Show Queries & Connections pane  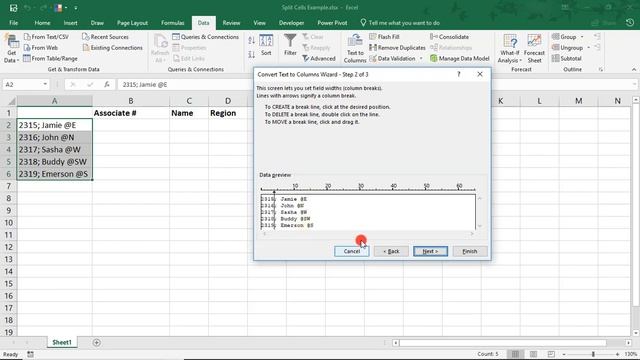click(205, 37)
